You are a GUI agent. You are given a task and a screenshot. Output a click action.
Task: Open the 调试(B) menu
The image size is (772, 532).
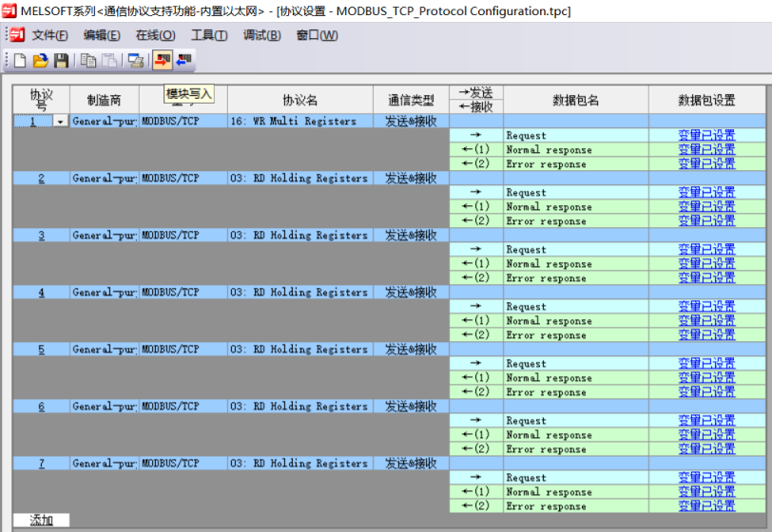[261, 35]
